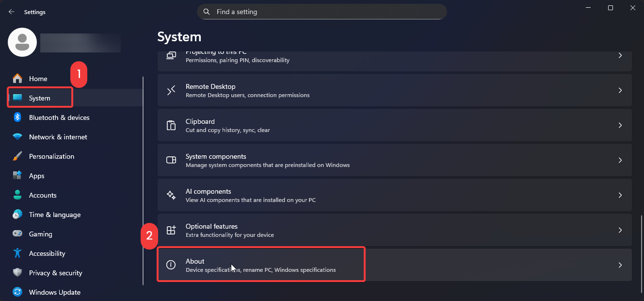Screen dimensions: 644x301
Task: Open Windows Update settings
Action: (75, 292)
